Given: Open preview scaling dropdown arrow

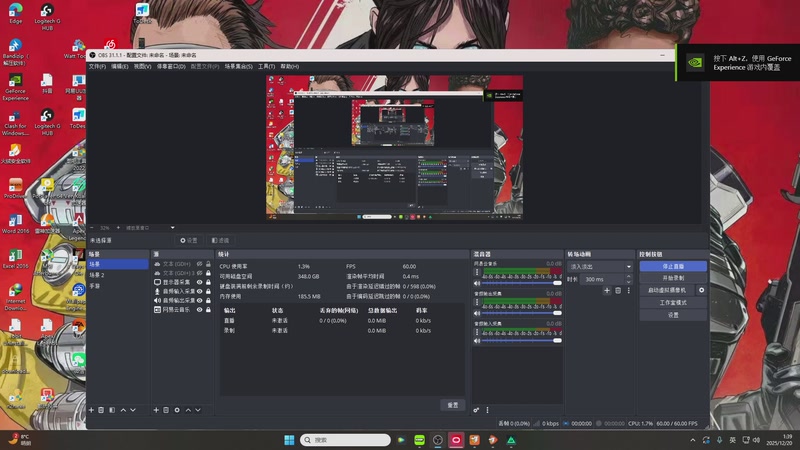Looking at the screenshot, I should (172, 228).
